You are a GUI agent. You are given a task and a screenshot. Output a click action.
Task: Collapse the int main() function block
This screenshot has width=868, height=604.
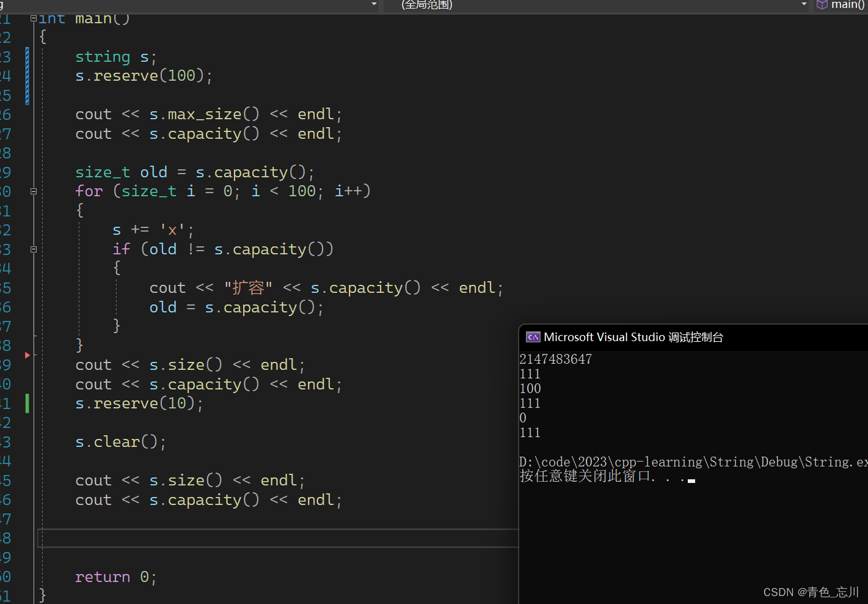[x=34, y=18]
